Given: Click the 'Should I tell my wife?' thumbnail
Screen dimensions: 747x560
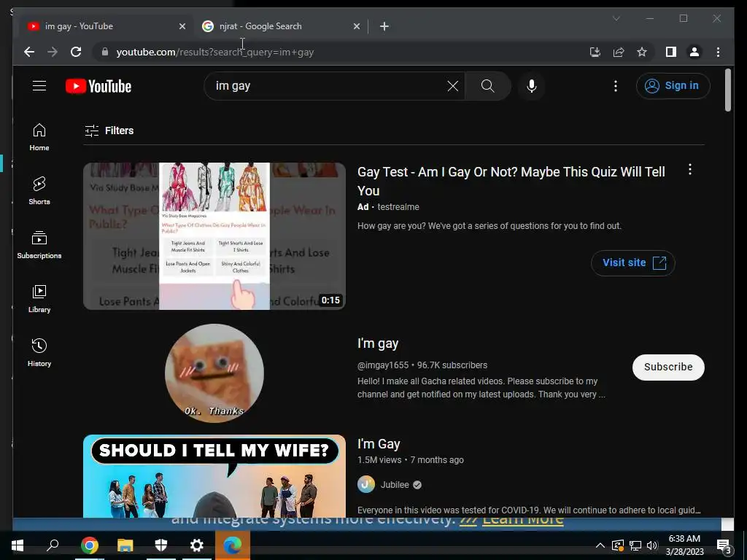Looking at the screenshot, I should click(214, 476).
